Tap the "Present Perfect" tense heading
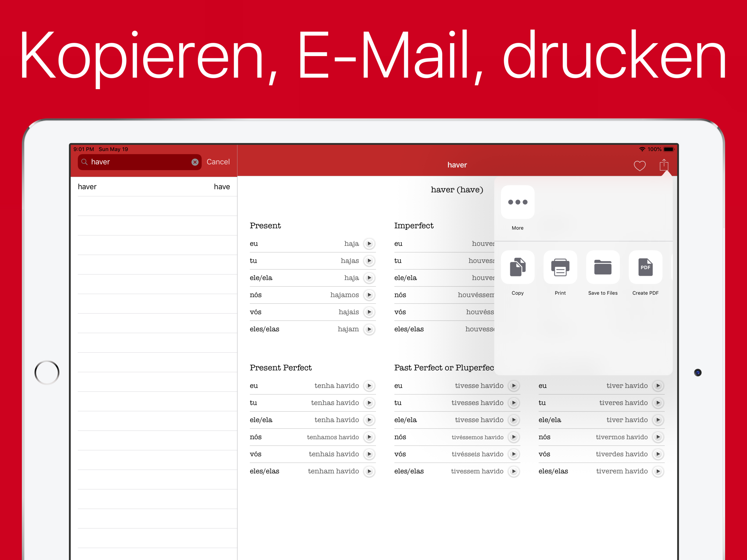The height and width of the screenshot is (560, 747). pyautogui.click(x=281, y=367)
